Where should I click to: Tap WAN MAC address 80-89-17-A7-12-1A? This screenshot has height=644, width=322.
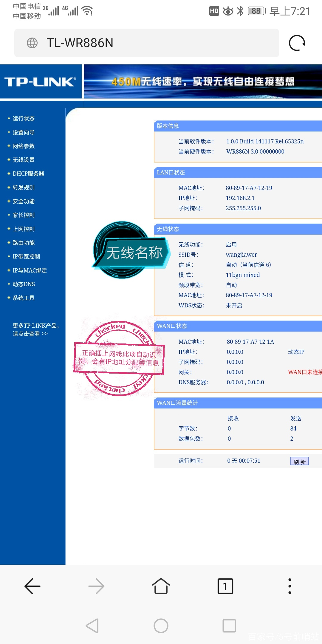point(250,342)
